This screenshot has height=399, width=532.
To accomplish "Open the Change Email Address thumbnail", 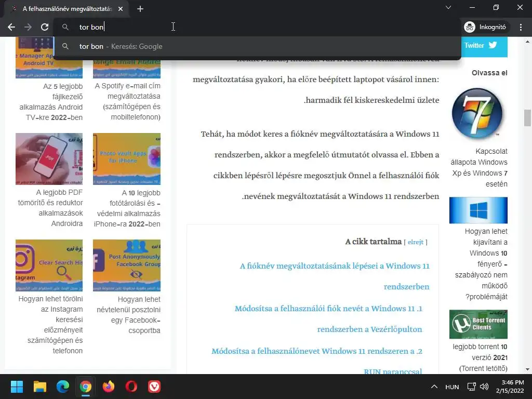I will pyautogui.click(x=127, y=68).
